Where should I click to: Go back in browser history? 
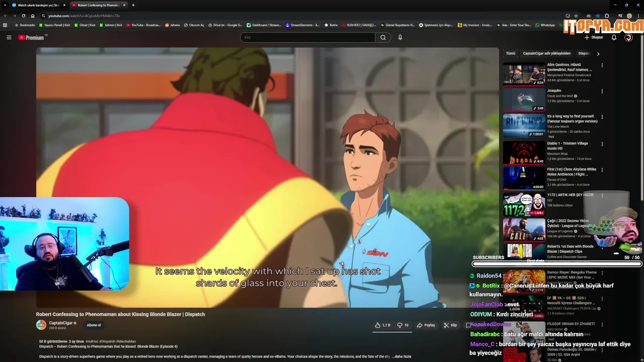(x=5, y=16)
